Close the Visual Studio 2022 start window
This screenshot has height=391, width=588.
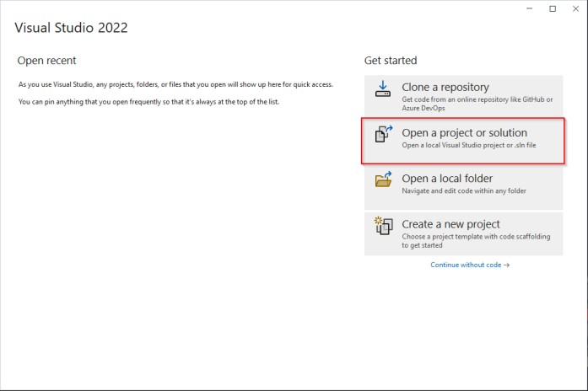[x=575, y=8]
